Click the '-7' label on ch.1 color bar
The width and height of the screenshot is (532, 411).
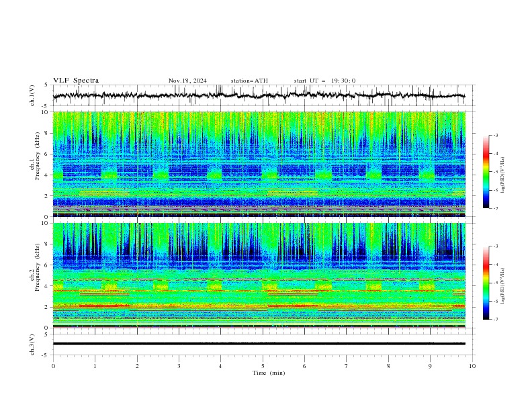[496, 208]
